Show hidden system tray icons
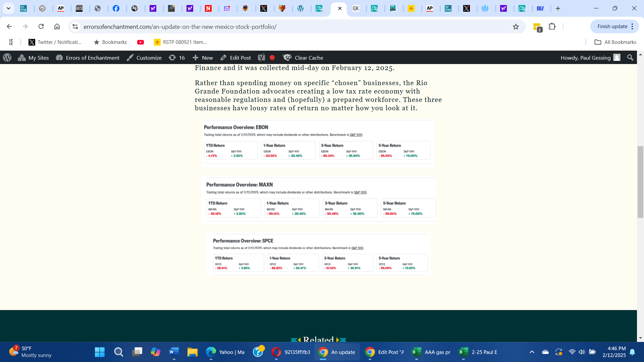 [x=532, y=352]
